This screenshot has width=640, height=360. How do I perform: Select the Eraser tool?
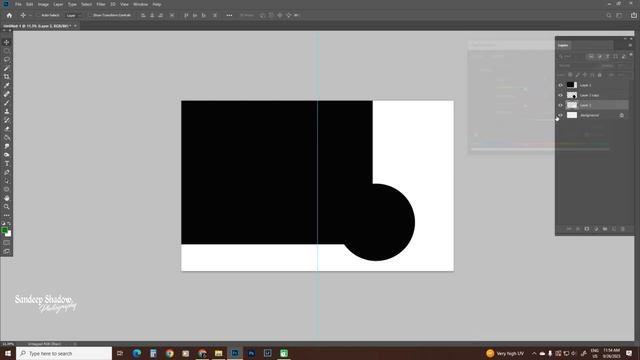(7, 129)
